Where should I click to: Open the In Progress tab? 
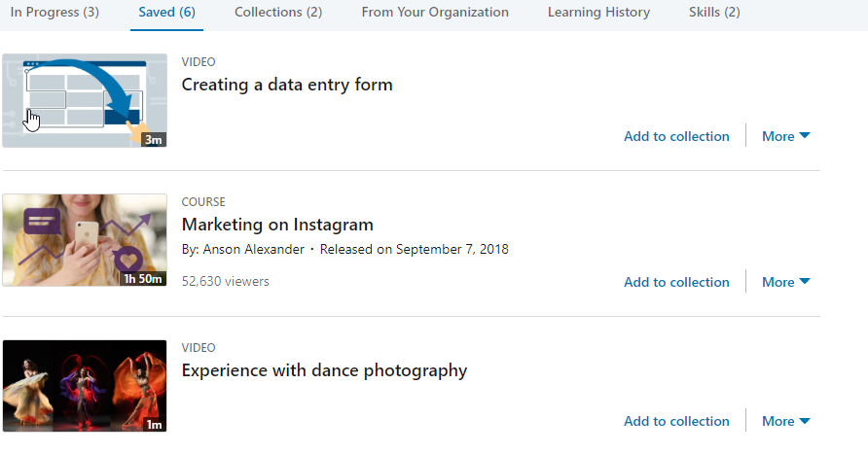click(54, 13)
